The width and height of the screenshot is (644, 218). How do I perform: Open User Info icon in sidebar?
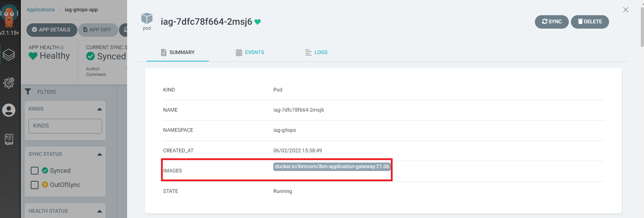[x=9, y=110]
